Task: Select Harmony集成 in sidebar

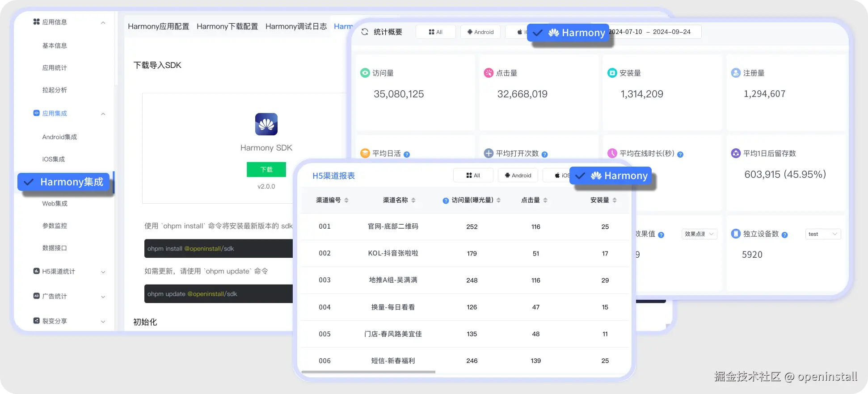Action: coord(63,182)
